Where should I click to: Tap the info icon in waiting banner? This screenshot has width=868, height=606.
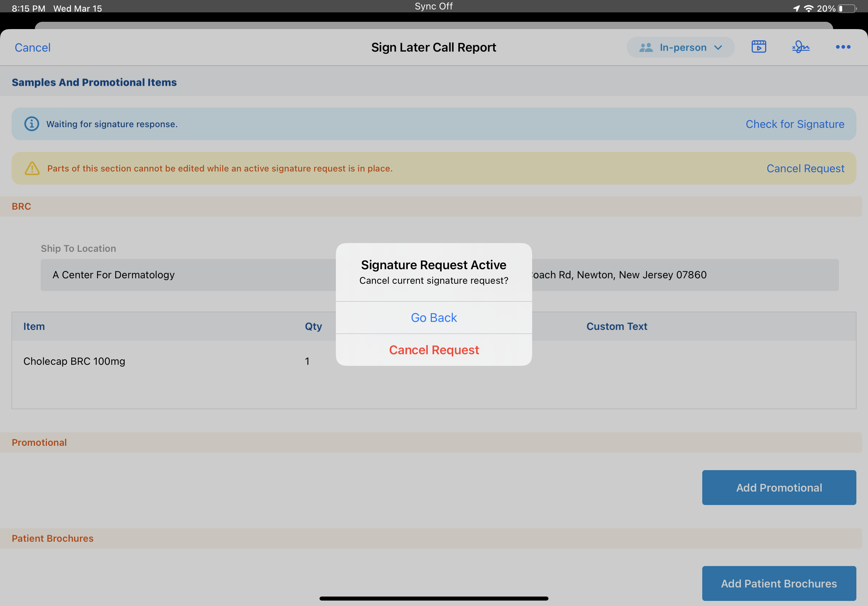pos(31,124)
